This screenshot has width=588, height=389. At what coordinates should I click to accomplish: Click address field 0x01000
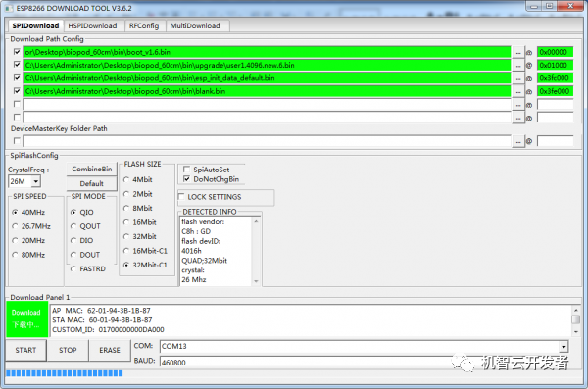click(x=555, y=66)
